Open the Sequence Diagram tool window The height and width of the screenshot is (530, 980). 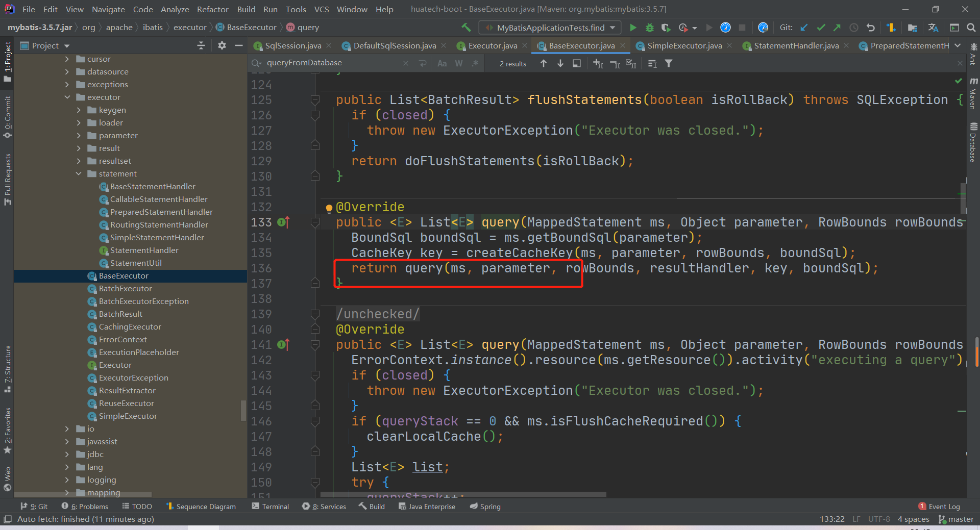pos(201,507)
